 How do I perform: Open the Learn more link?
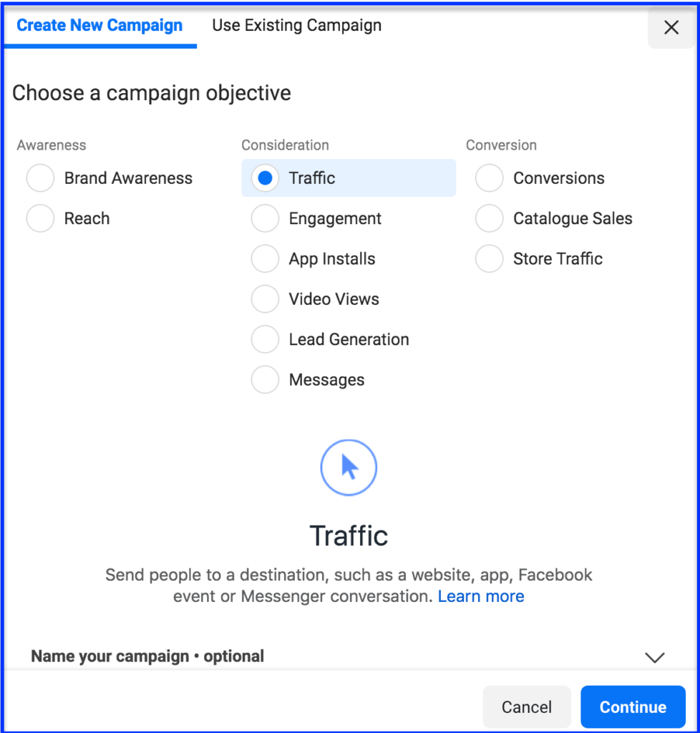tap(481, 596)
